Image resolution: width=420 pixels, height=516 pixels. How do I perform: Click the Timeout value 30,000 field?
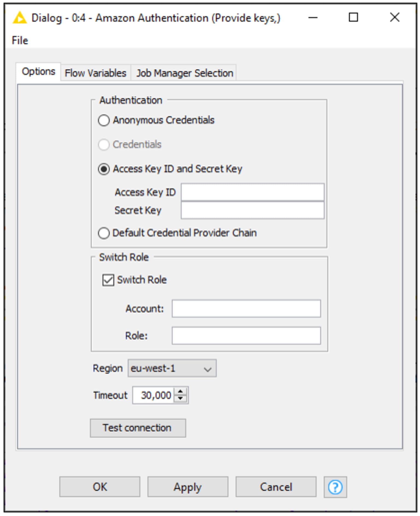pos(153,395)
